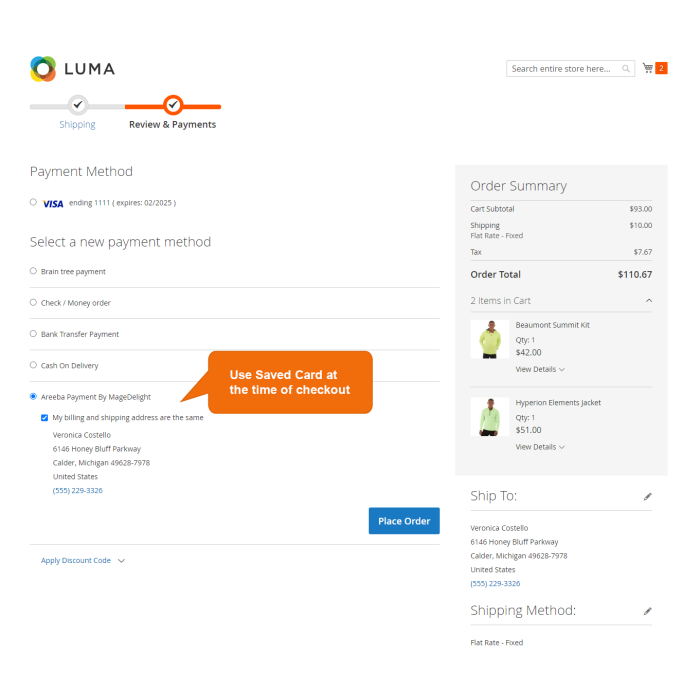700x700 pixels.
Task: Click Beaumont Summit Kit product name
Action: coord(553,325)
